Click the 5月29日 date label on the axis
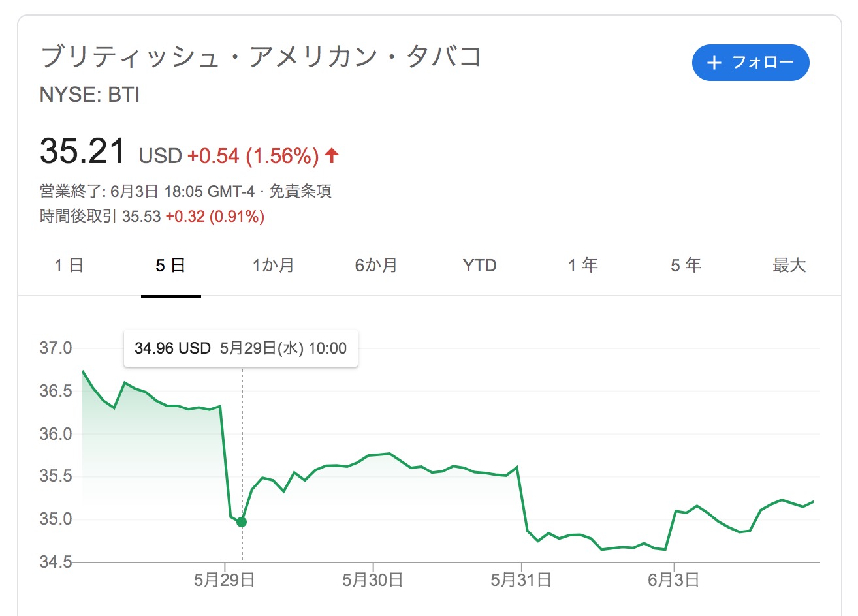Screen dimensions: 858x616 tap(224, 579)
